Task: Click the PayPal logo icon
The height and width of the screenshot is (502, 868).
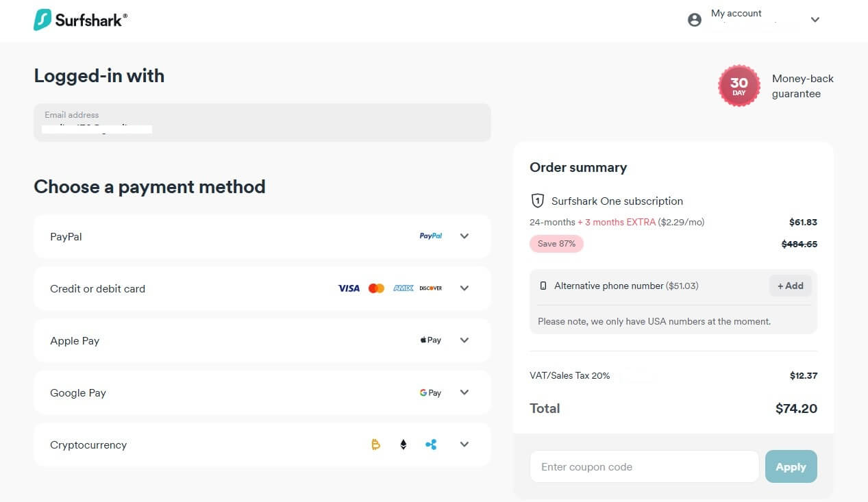Action: [x=430, y=236]
